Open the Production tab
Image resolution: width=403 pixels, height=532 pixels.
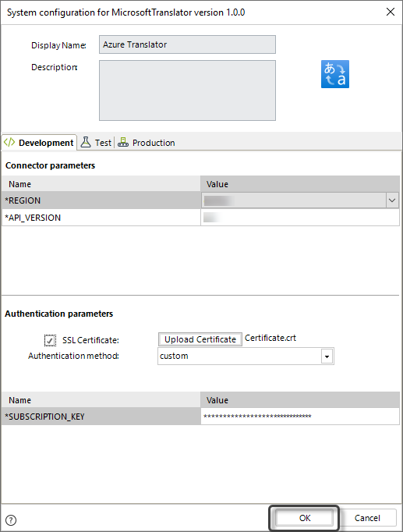(147, 143)
